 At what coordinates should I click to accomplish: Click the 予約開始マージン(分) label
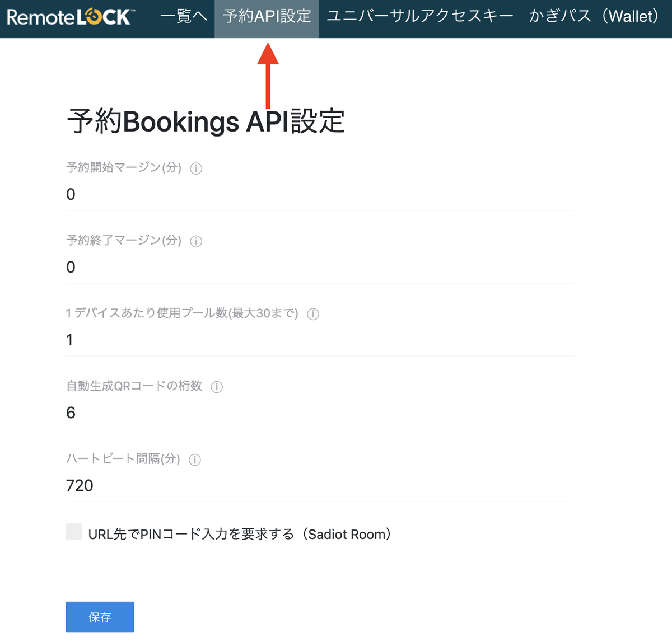pyautogui.click(x=124, y=167)
